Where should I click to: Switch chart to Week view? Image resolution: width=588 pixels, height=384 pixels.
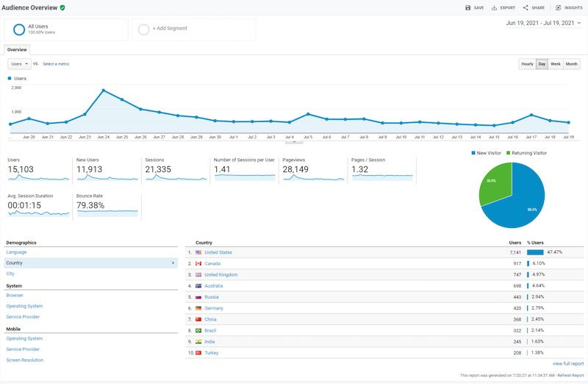556,64
